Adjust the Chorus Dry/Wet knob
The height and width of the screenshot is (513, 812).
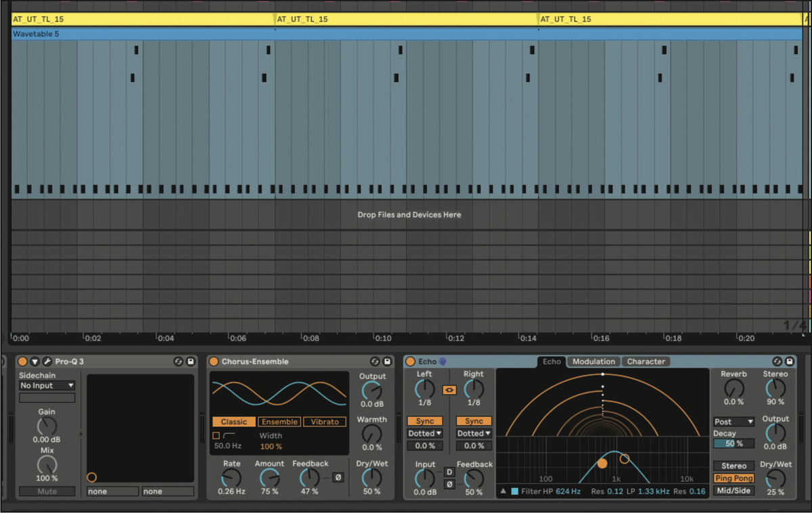click(x=371, y=478)
